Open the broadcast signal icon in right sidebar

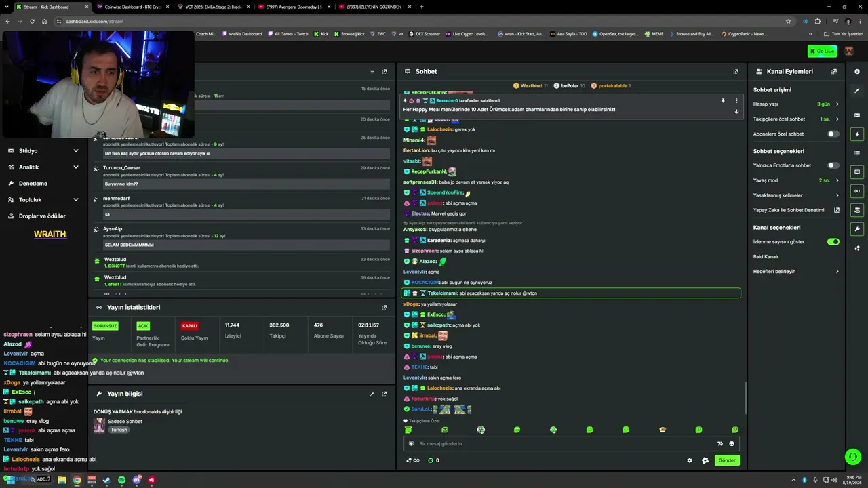pos(857,191)
